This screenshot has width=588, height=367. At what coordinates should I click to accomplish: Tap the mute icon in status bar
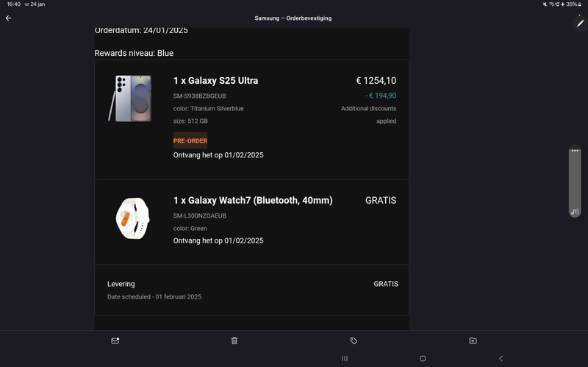[x=545, y=4]
